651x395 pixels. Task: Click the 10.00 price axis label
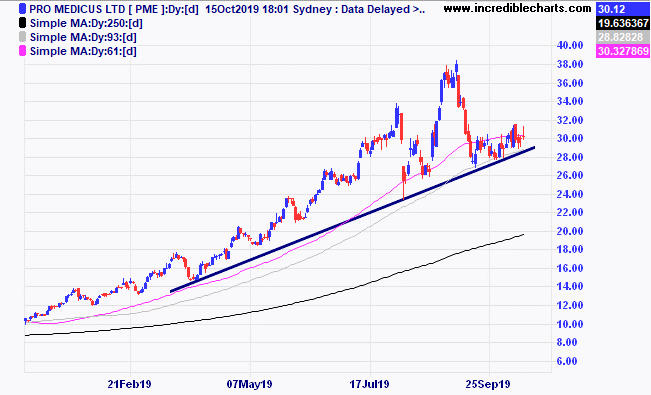pos(570,324)
